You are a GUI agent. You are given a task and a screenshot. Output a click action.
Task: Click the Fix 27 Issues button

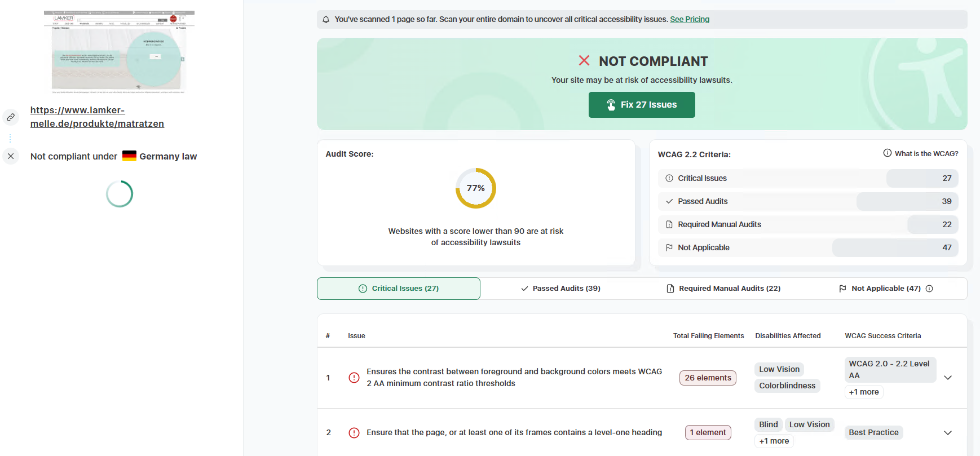pyautogui.click(x=642, y=105)
